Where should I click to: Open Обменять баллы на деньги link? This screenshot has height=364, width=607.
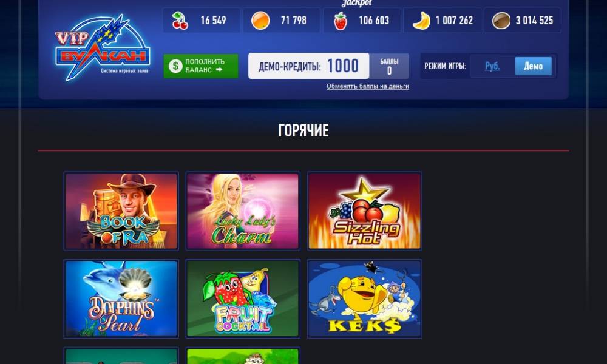[x=367, y=86]
